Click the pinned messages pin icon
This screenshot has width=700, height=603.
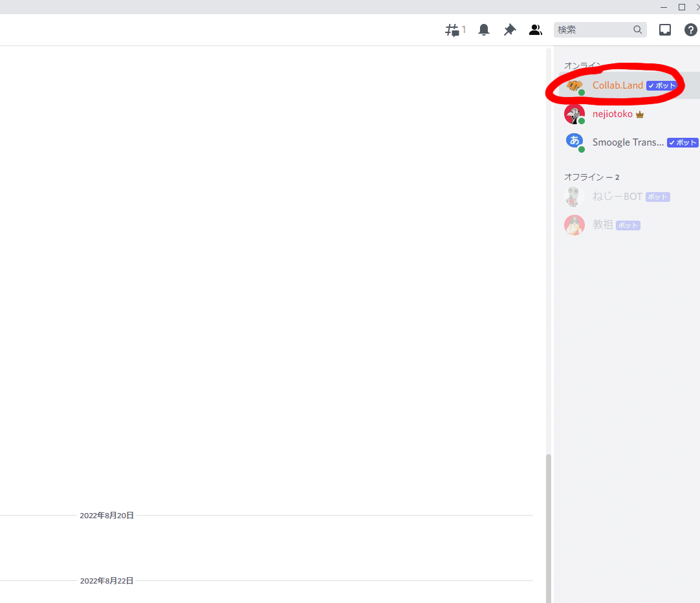pos(509,29)
